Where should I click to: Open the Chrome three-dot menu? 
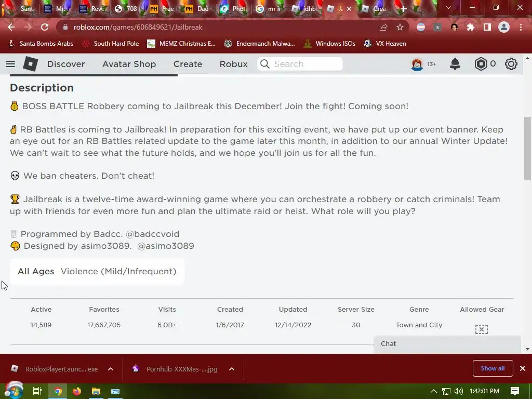[521, 27]
